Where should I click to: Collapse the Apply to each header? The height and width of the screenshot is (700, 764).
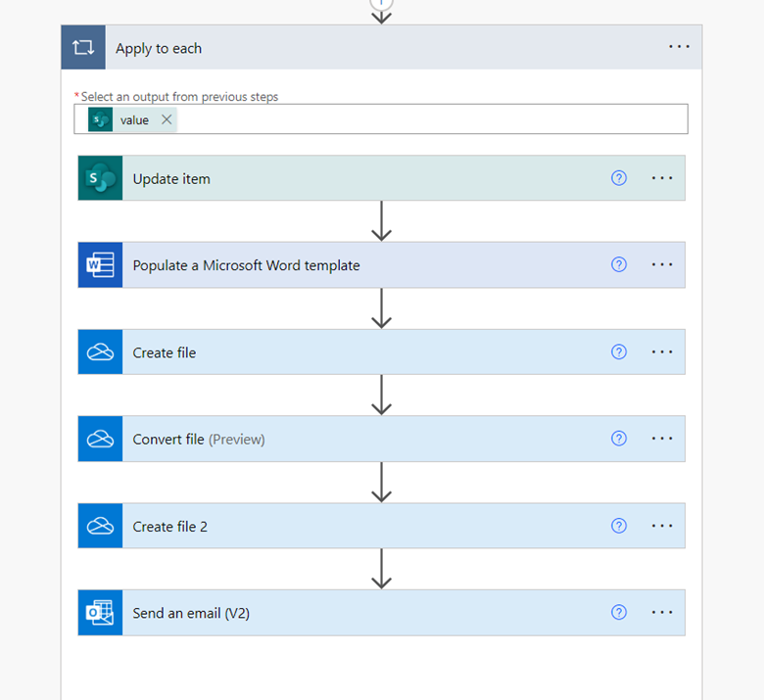(x=382, y=47)
